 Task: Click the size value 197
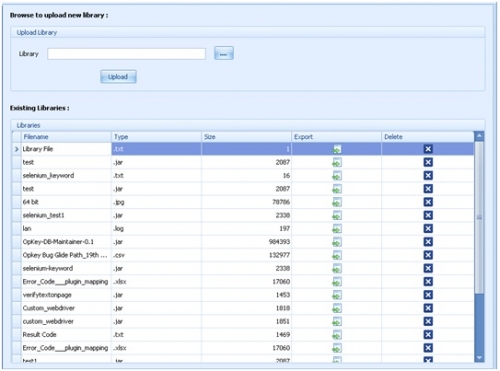click(x=284, y=229)
